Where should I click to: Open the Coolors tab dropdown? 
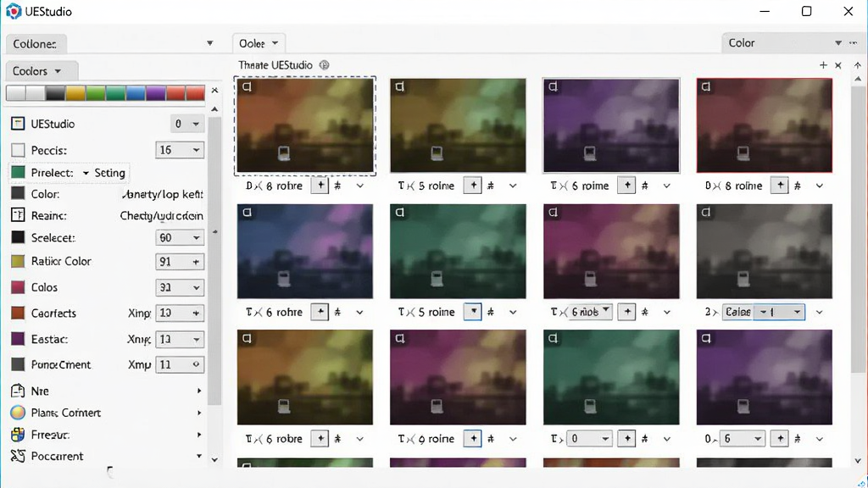pyautogui.click(x=58, y=71)
